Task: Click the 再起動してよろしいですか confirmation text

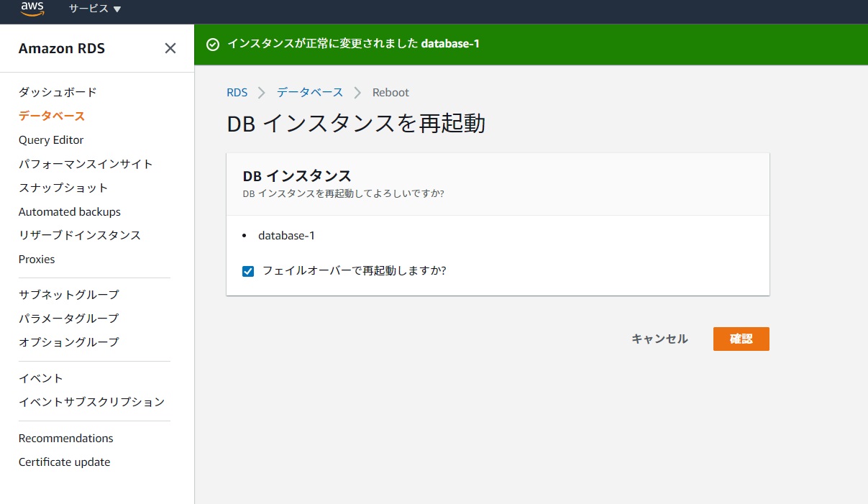Action: click(343, 193)
